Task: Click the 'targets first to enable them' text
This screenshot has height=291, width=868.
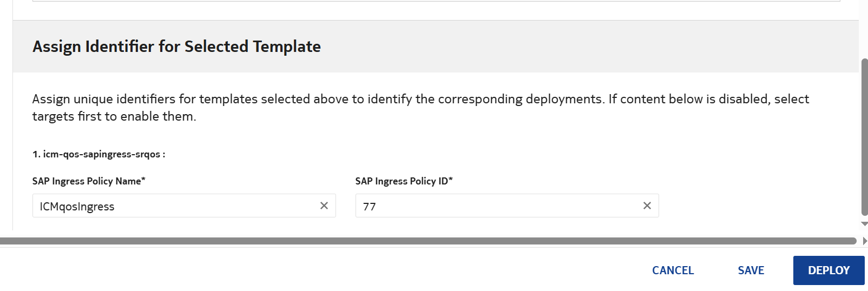Action: 114,116
